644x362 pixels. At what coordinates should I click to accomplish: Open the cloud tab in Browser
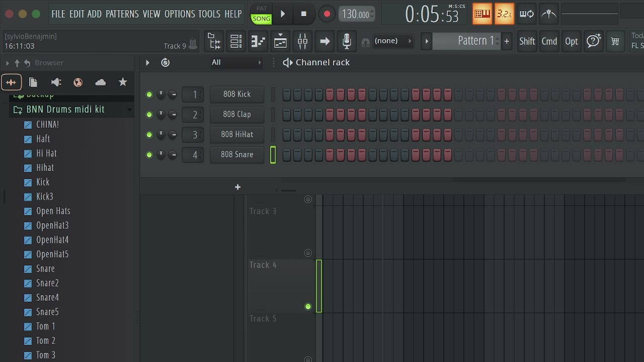[100, 82]
